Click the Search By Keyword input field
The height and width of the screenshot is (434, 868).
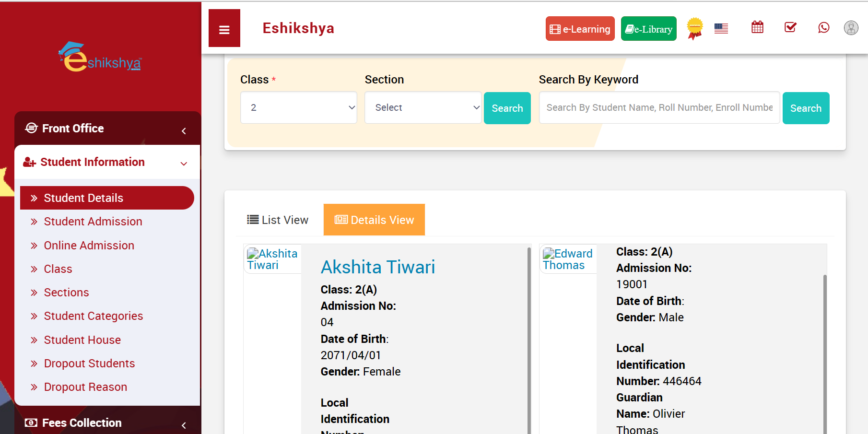pyautogui.click(x=659, y=107)
